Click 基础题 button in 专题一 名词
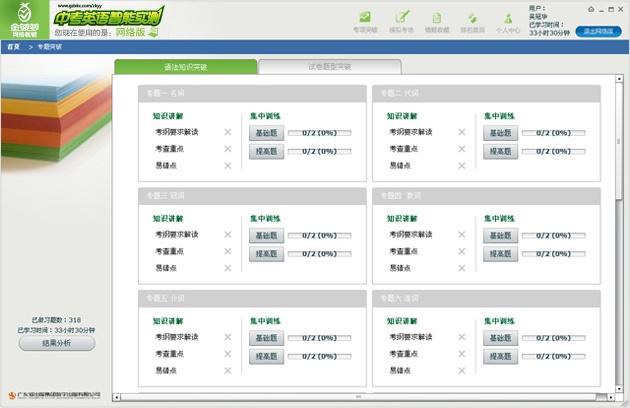The image size is (630, 408). [266, 133]
